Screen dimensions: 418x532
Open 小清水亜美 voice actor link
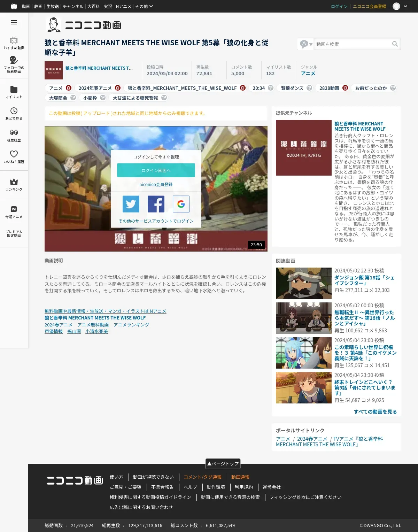96,331
